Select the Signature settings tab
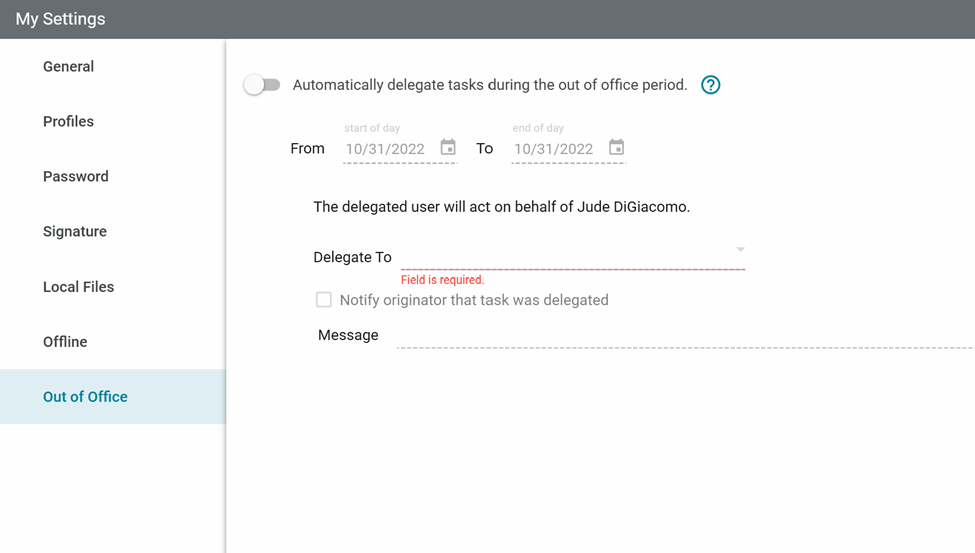Image resolution: width=975 pixels, height=553 pixels. pos(74,232)
